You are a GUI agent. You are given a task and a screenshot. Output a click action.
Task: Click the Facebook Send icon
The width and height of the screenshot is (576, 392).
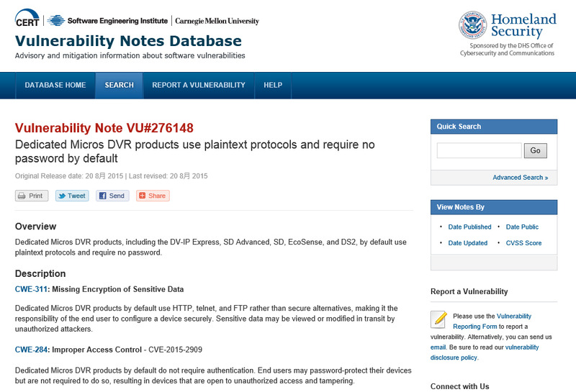coord(102,196)
